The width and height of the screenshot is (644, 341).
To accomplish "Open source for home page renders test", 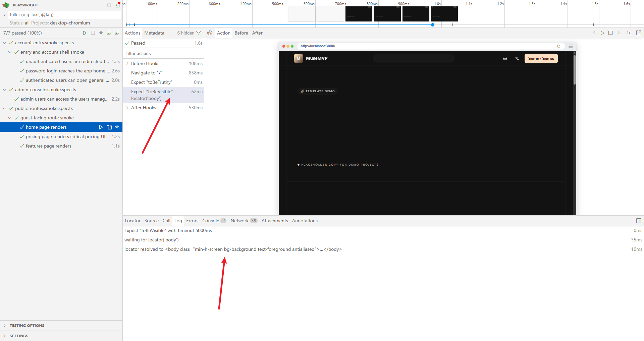I will point(109,127).
